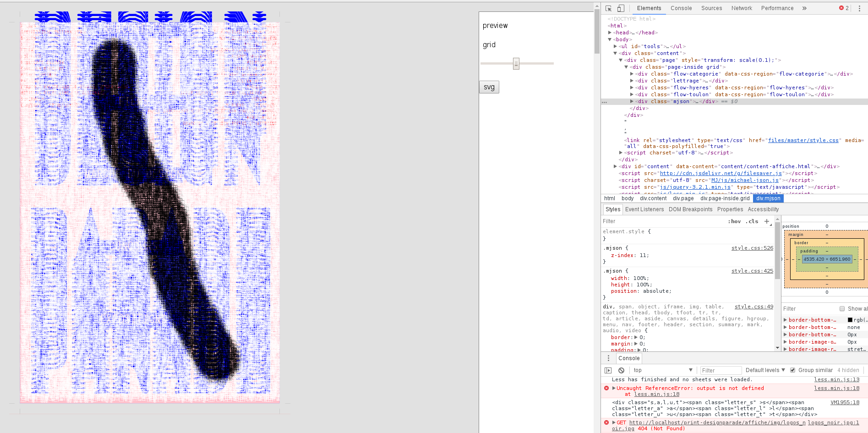The image size is (868, 433).
Task: Open DevTools customize three-dot menu
Action: pyautogui.click(x=859, y=8)
